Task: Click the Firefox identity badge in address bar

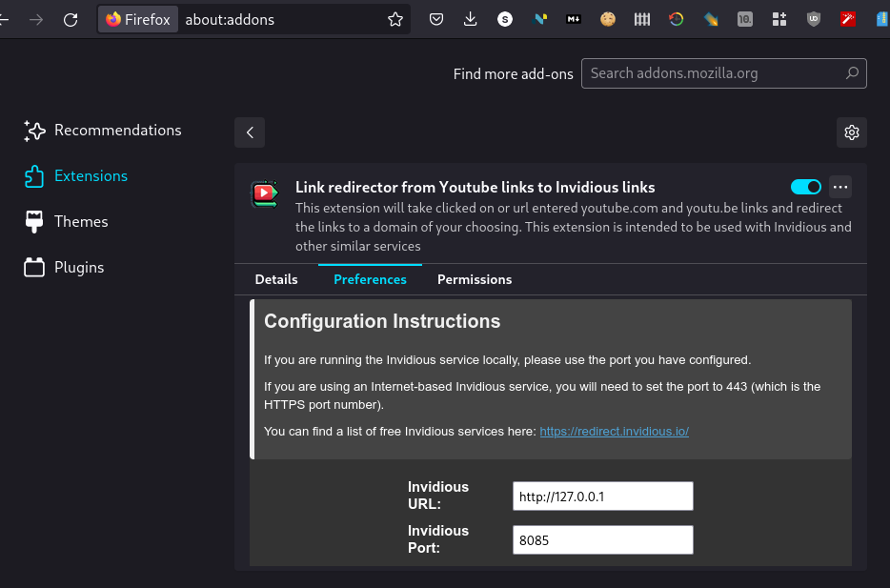Action: click(x=138, y=20)
